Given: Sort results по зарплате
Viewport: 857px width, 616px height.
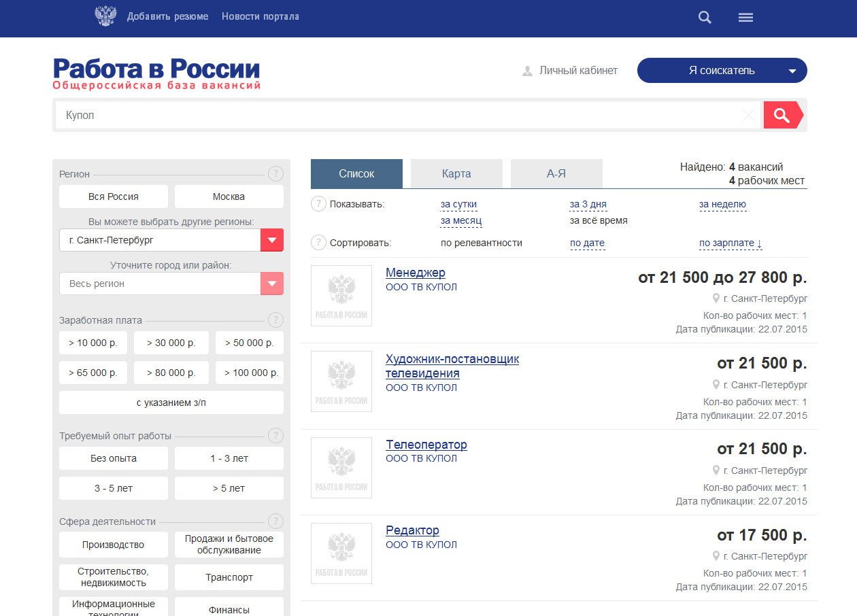Looking at the screenshot, I should 731,243.
